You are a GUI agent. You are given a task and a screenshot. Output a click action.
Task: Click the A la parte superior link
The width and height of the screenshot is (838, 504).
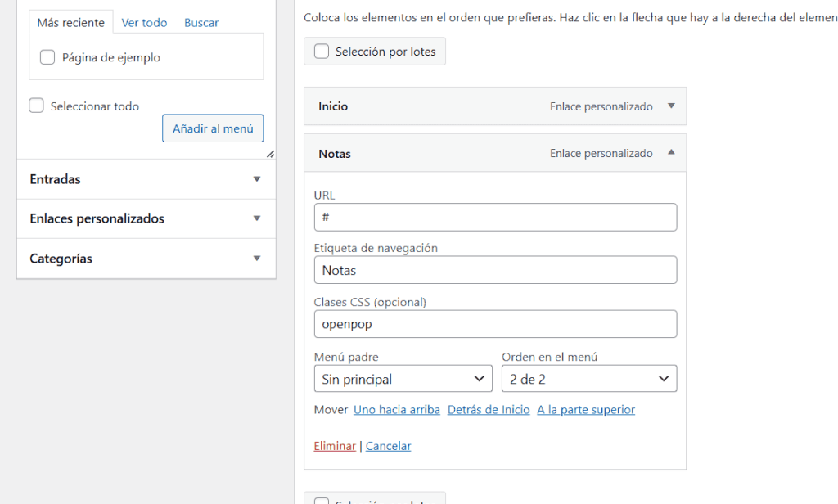[x=585, y=410]
